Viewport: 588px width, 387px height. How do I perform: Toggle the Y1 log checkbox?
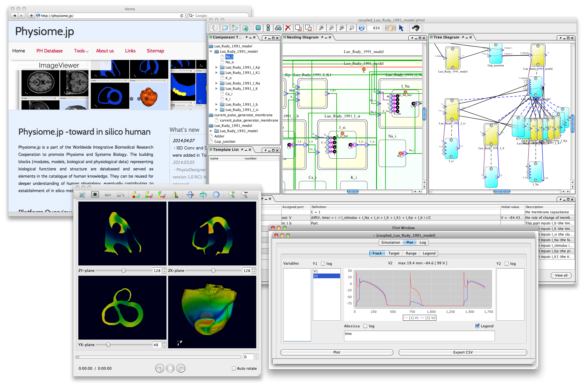tap(323, 263)
